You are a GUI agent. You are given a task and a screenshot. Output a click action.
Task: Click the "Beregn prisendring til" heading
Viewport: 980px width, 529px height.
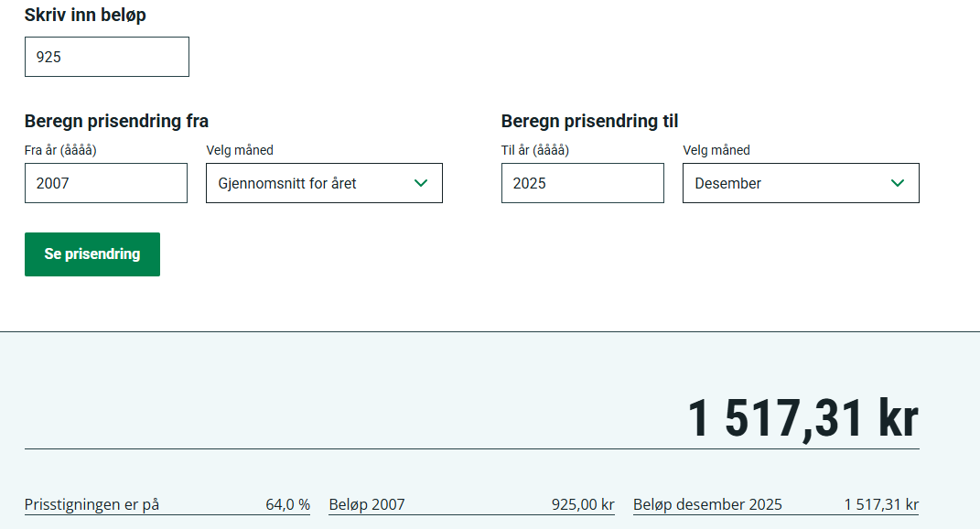click(589, 121)
